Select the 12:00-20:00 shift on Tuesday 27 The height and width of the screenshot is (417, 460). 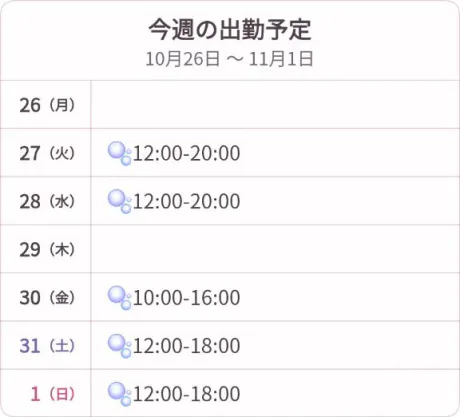[186, 154]
